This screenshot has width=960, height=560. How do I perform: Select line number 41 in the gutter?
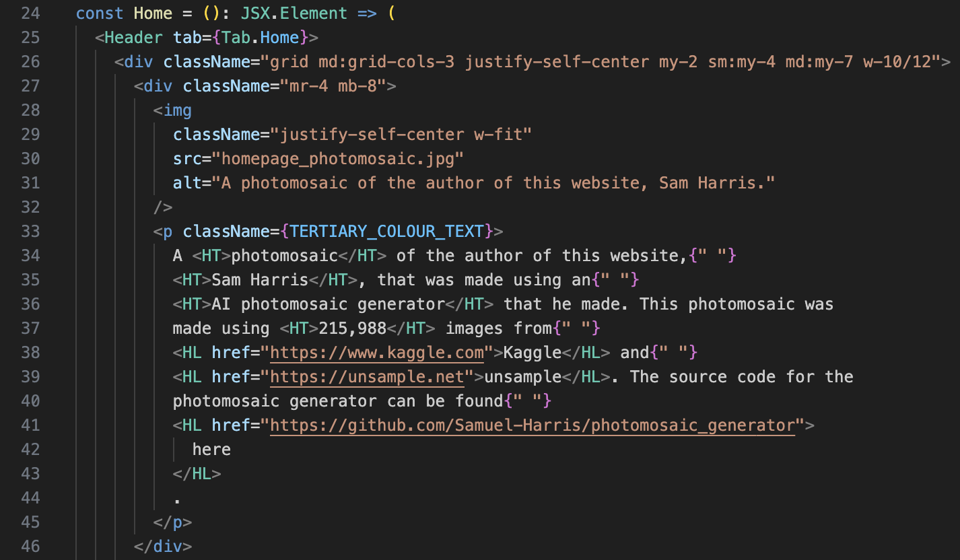[x=30, y=425]
